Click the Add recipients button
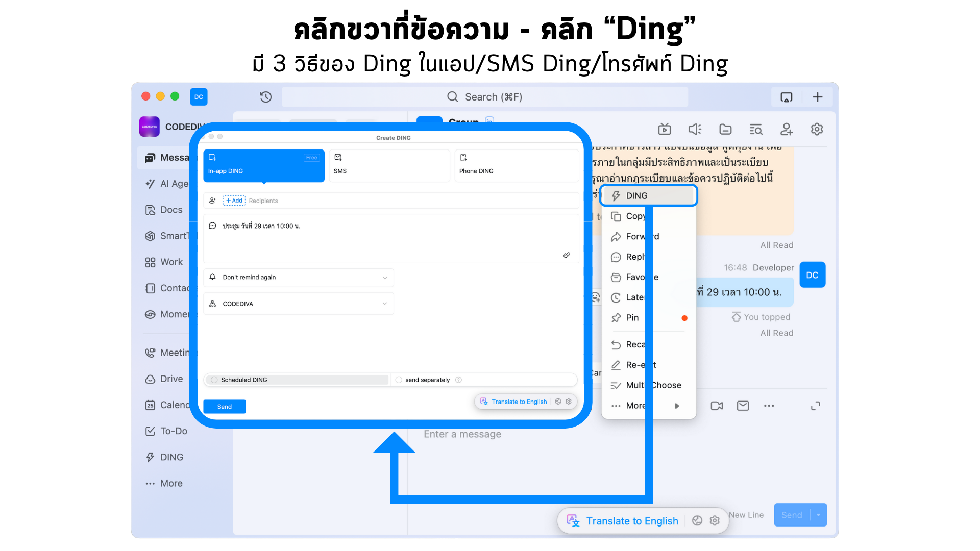Viewport: 980px width, 551px height. tap(234, 201)
